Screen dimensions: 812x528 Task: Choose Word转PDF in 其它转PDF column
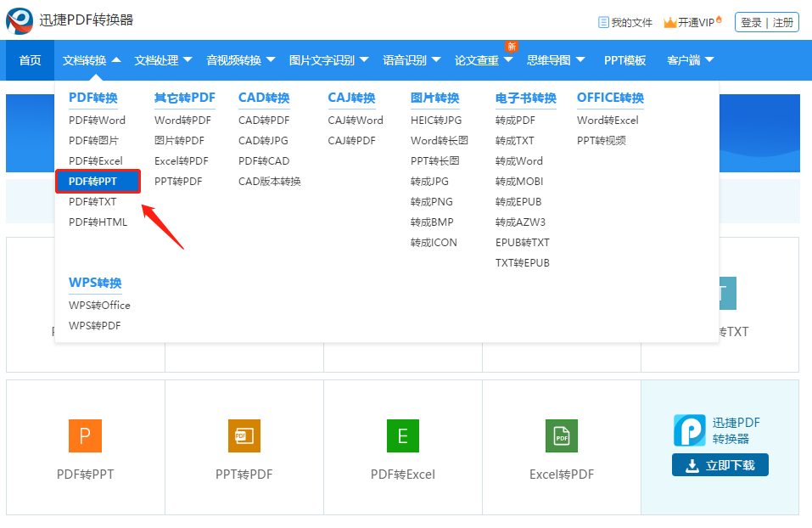pos(182,121)
